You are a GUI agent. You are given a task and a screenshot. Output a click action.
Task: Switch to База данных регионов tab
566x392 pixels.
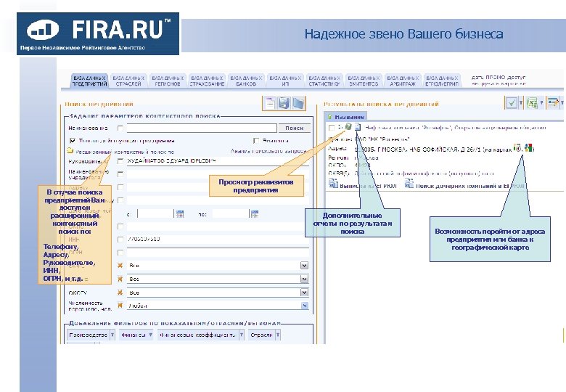168,81
